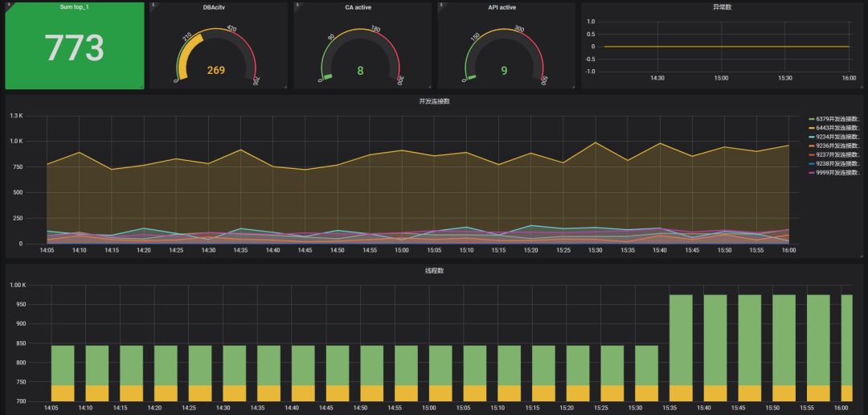This screenshot has height=415, width=868.
Task: Open the info corner of CA active panel
Action: pos(298,5)
